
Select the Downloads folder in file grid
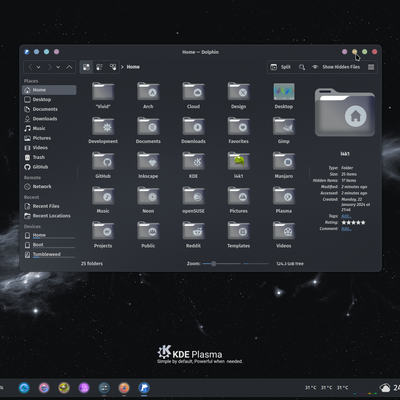[193, 130]
